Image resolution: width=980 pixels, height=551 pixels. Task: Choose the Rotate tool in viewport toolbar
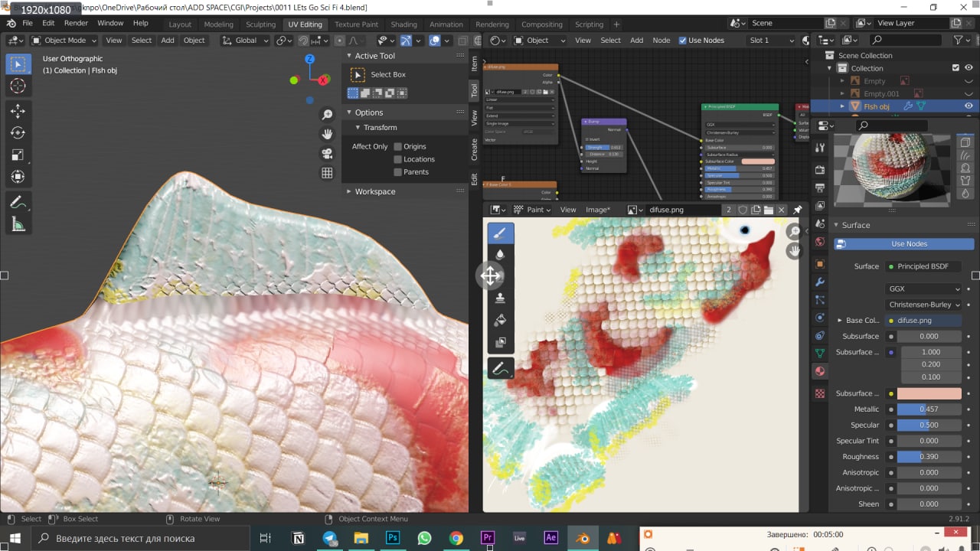(18, 133)
